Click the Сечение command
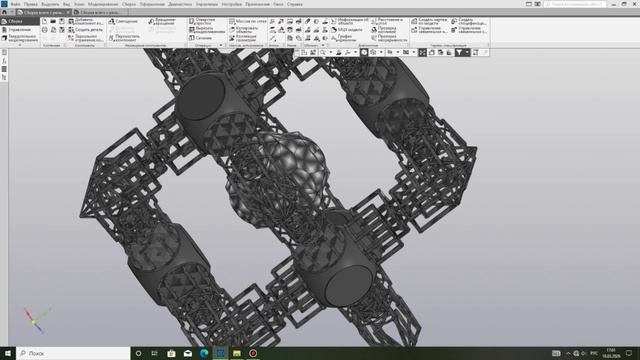Image resolution: width=640 pixels, height=360 pixels. click(200, 38)
